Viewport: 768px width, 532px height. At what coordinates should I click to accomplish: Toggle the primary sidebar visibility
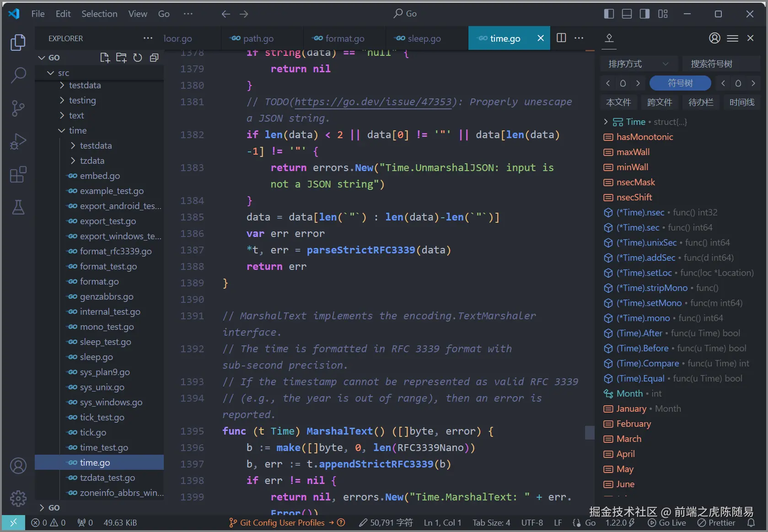pos(609,14)
